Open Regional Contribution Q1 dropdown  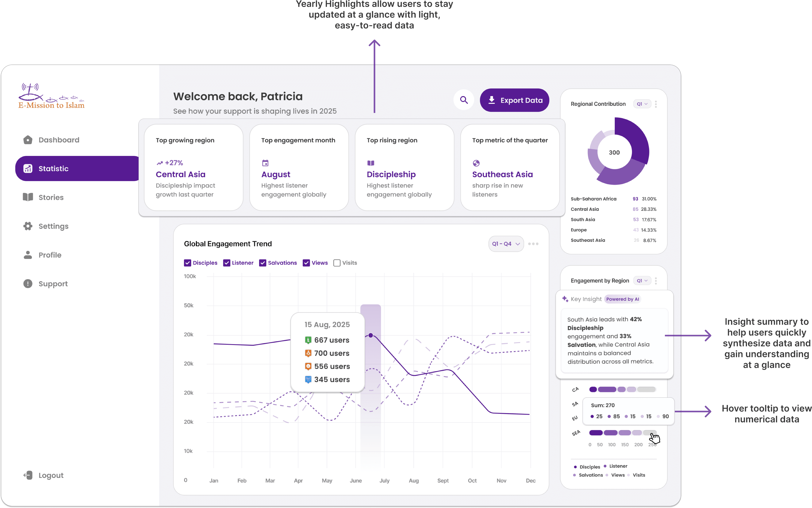point(642,104)
